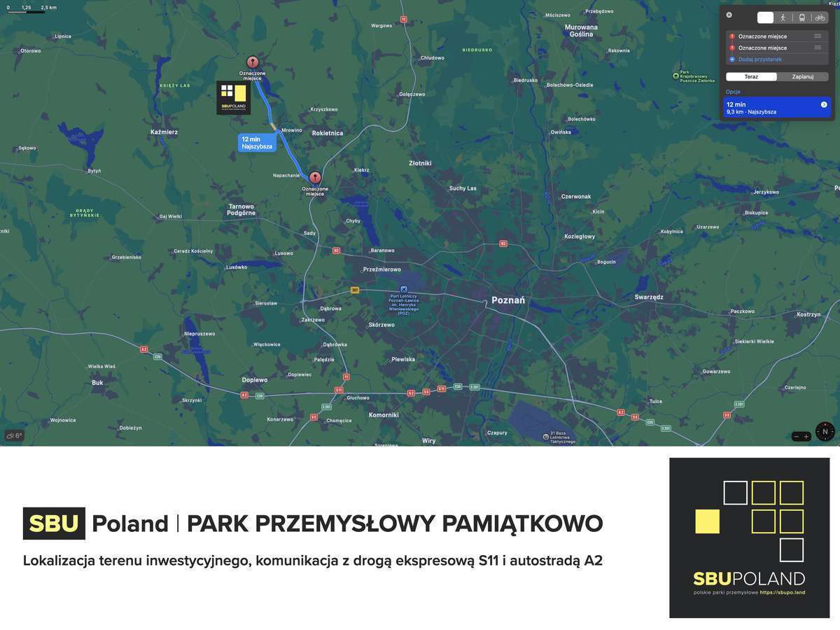Viewport: 840px width, 630px height.
Task: Switch to cycling directions
Action: click(820, 17)
